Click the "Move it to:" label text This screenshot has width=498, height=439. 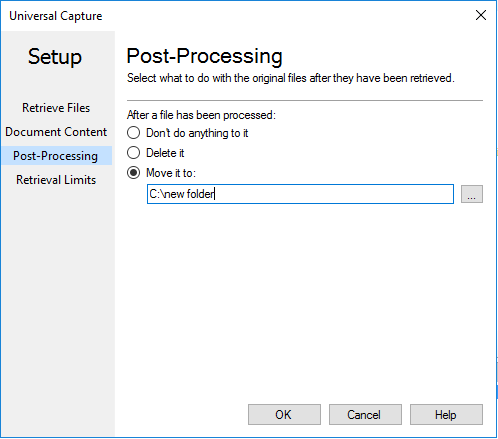pyautogui.click(x=171, y=173)
